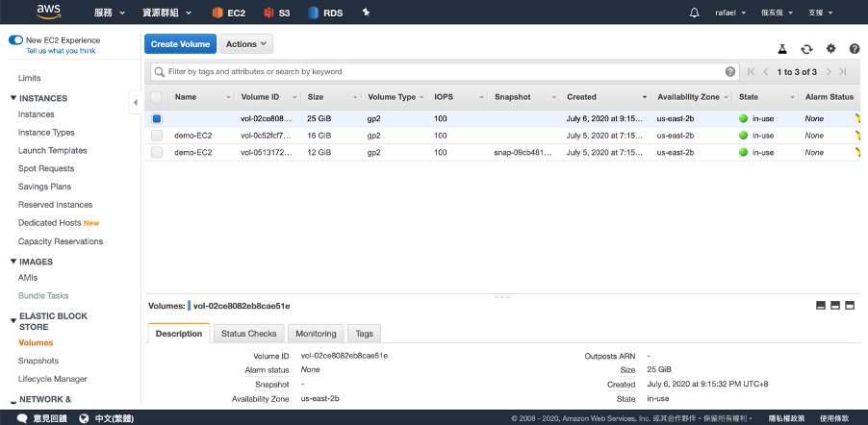This screenshot has width=868, height=425.
Task: Uncheck the 25 GiB volume checkbox
Action: click(x=157, y=118)
